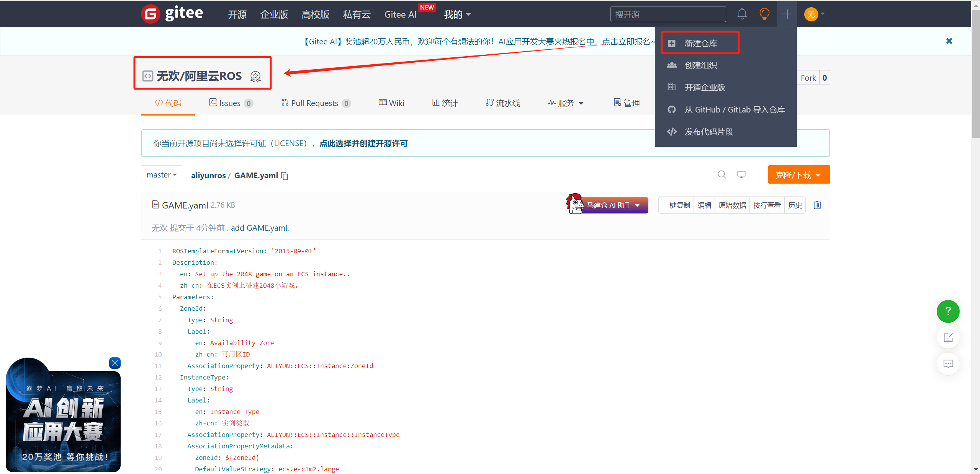980x474 pixels.
Task: Close the AI contest ad popup
Action: coord(115,363)
